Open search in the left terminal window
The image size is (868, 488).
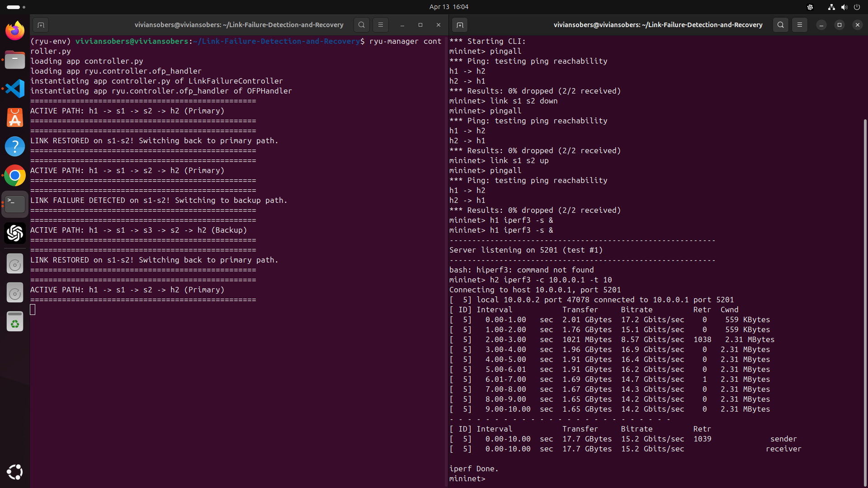coord(362,25)
